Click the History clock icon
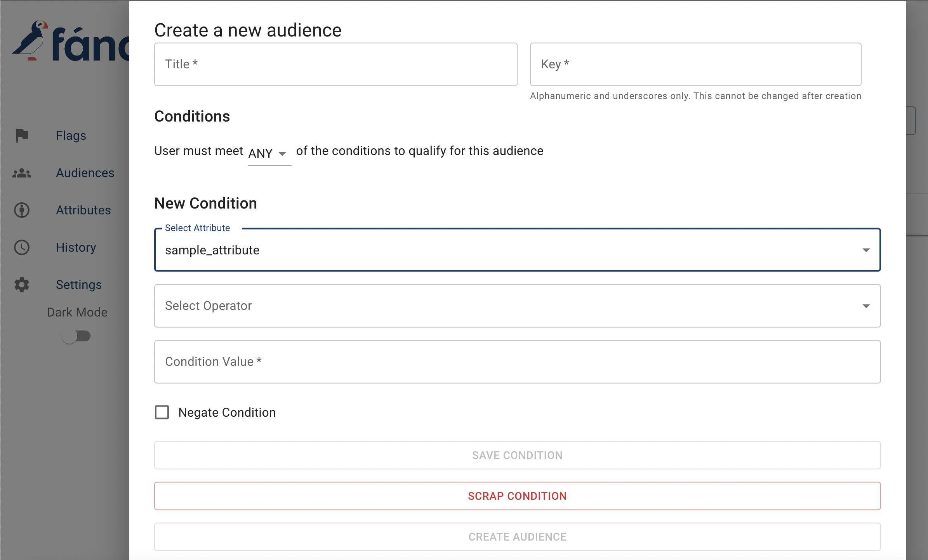 coord(22,247)
